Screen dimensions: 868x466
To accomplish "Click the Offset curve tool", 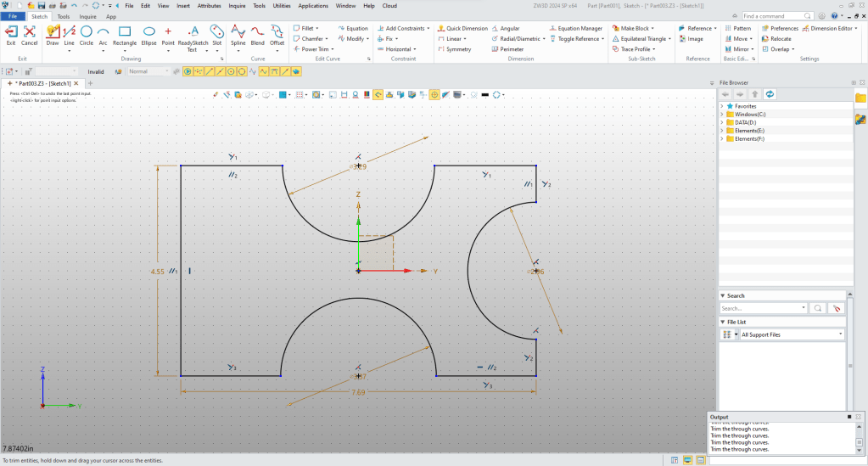I will 277,32.
